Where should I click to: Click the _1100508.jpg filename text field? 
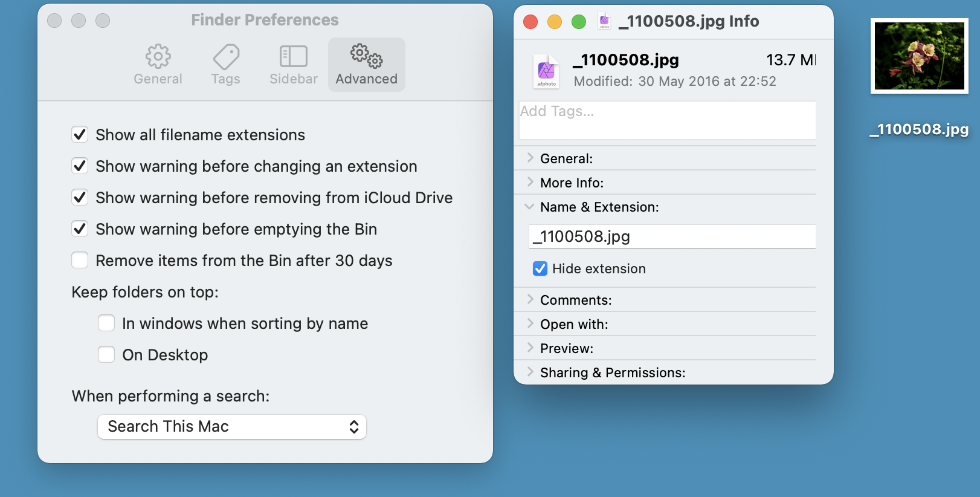click(x=672, y=236)
